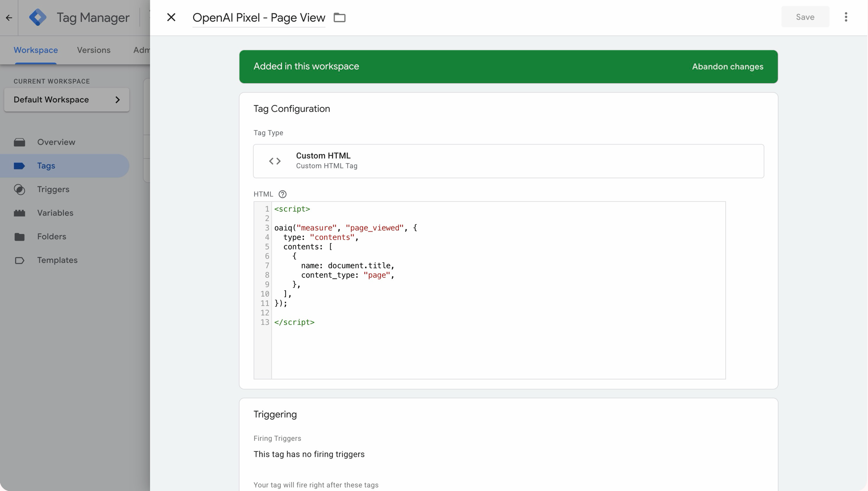
Task: Open the three-dot more actions menu
Action: [x=846, y=17]
